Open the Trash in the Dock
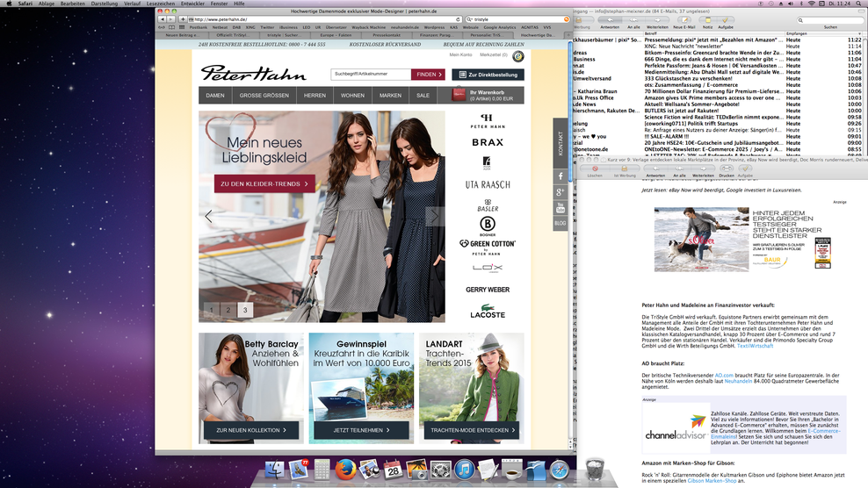Viewport: 868px width, 488px height. [595, 469]
